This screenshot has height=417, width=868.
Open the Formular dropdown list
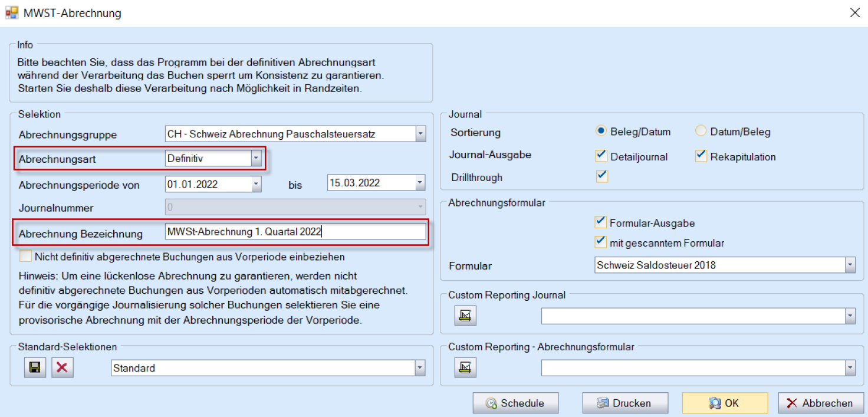click(850, 265)
